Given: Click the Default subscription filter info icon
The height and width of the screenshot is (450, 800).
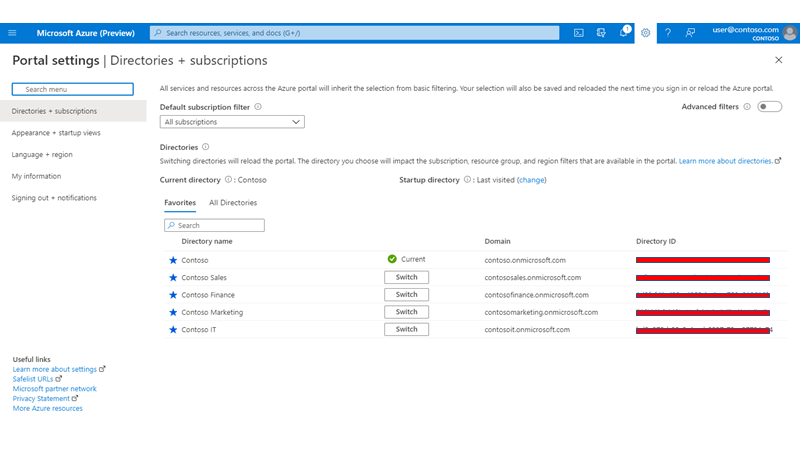Looking at the screenshot, I should (x=258, y=106).
